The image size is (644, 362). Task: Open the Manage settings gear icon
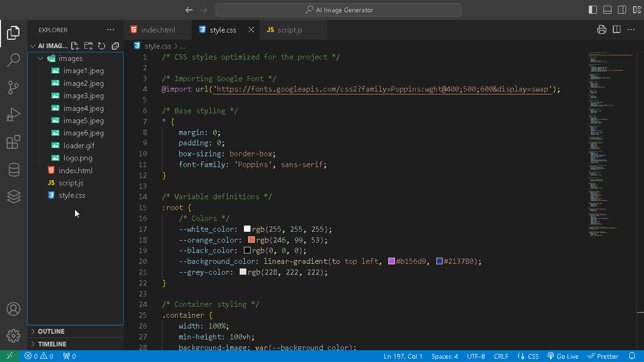(13, 336)
